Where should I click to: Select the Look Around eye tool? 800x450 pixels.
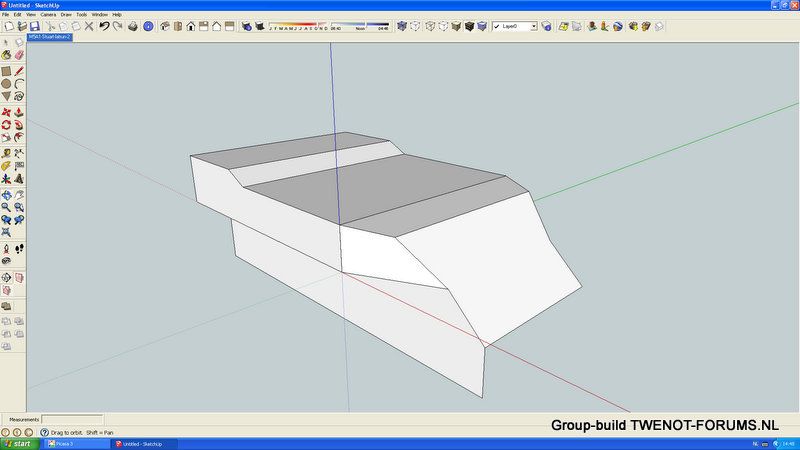[x=6, y=261]
